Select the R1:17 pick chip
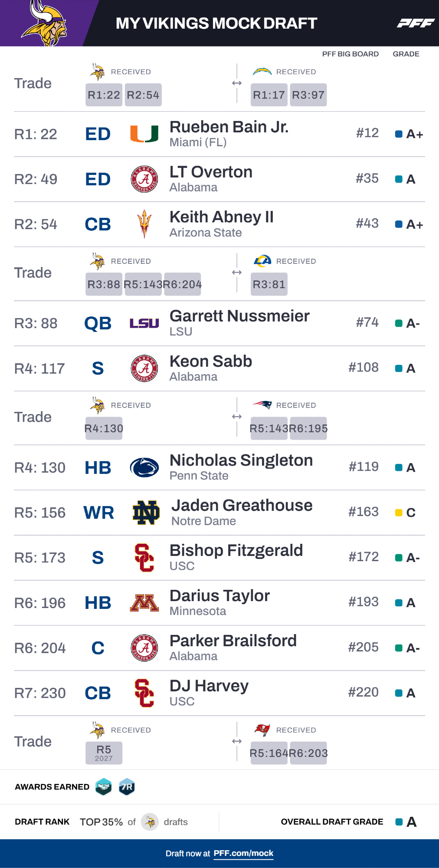 (269, 95)
